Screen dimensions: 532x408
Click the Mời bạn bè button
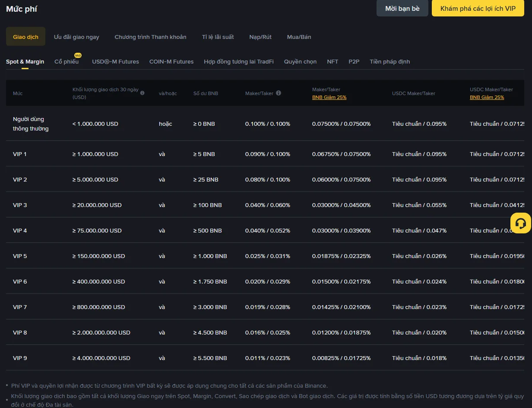coord(402,8)
